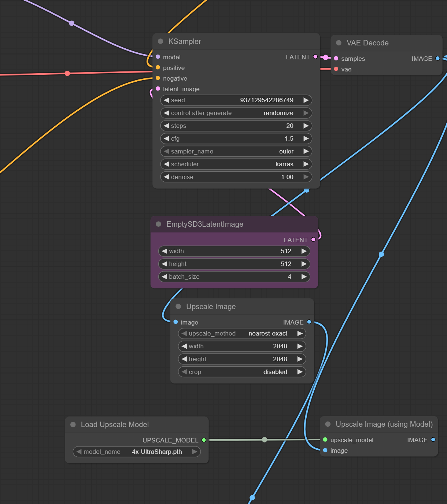
Task: Click upscale_model input socket
Action: pyautogui.click(x=325, y=440)
